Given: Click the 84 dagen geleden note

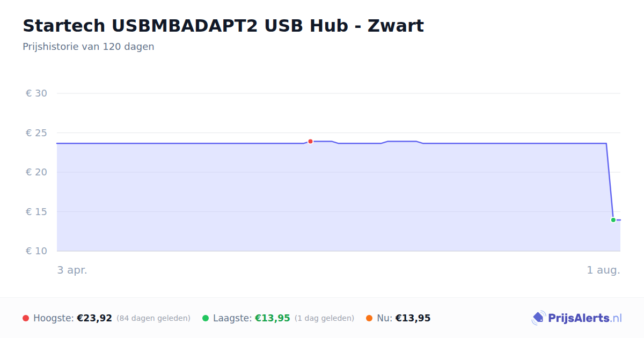Looking at the screenshot, I should click(x=153, y=318).
